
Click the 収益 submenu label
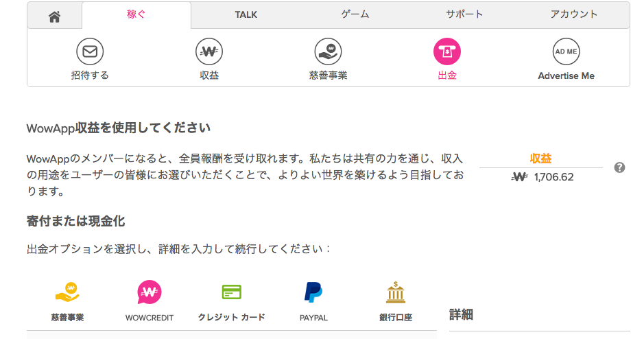pos(209,75)
